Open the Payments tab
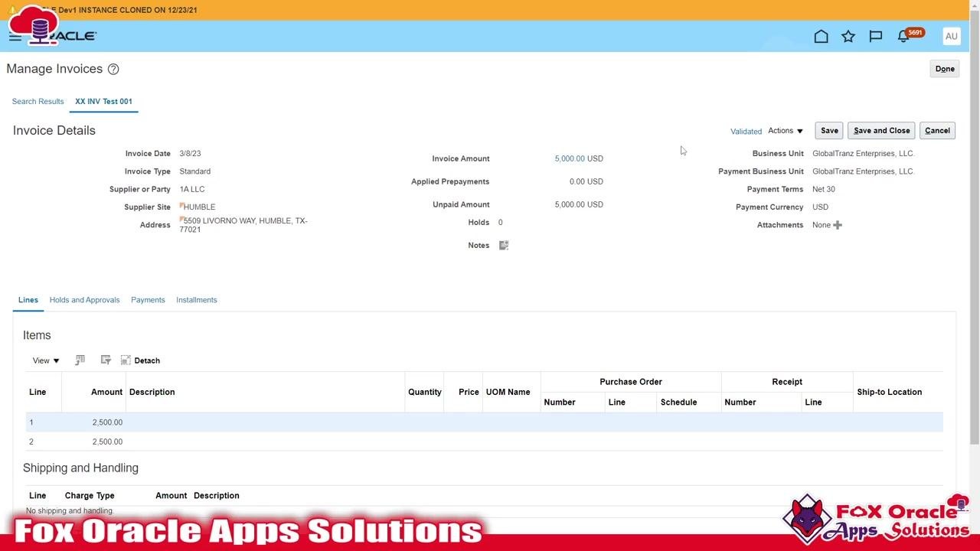Image resolution: width=980 pixels, height=551 pixels. [x=148, y=300]
